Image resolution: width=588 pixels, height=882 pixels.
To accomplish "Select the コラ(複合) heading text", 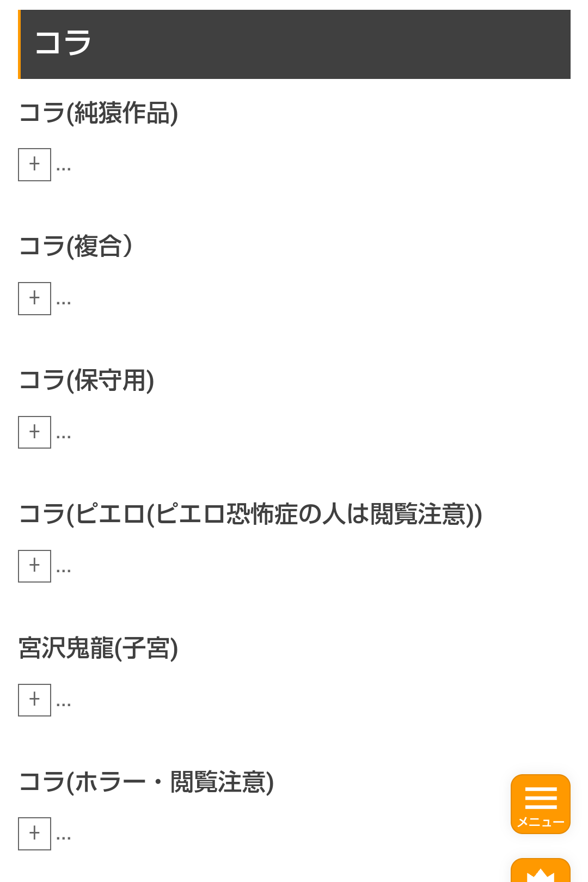I will (x=76, y=246).
